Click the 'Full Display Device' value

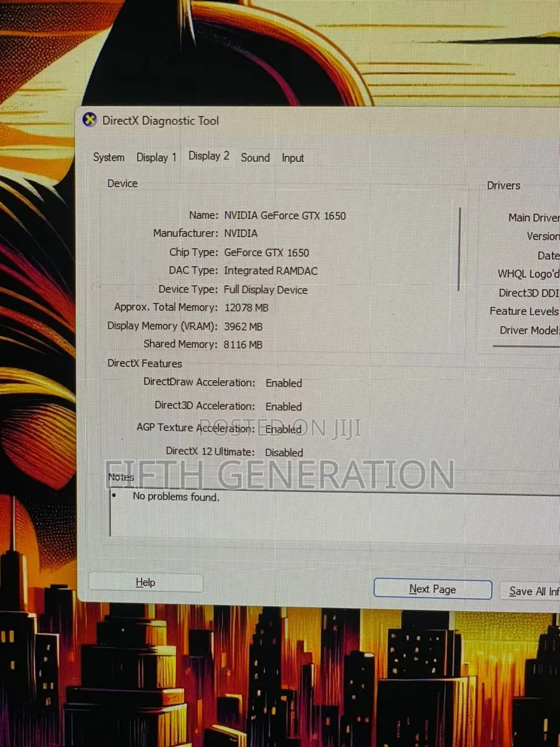(x=265, y=290)
